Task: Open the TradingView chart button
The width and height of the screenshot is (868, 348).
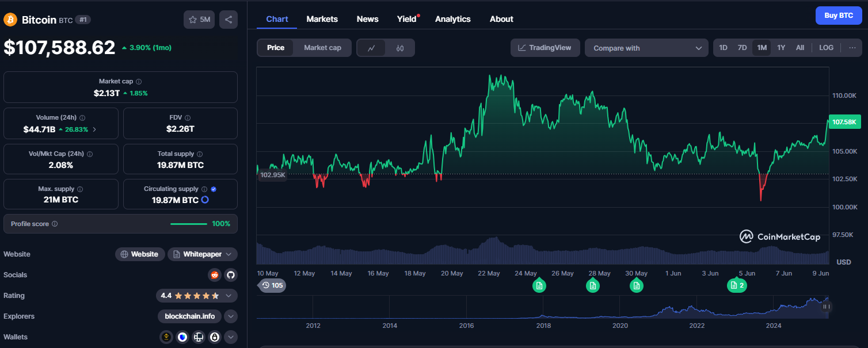Action: [545, 48]
